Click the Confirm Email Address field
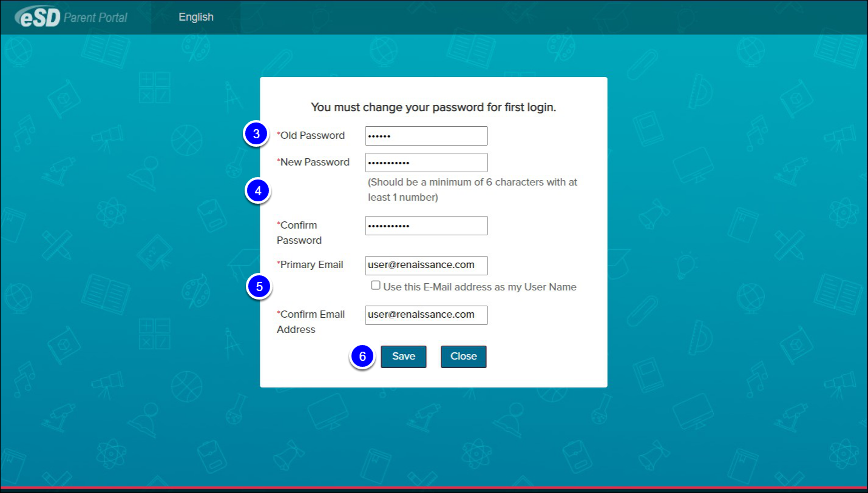Image resolution: width=868 pixels, height=493 pixels. click(426, 315)
